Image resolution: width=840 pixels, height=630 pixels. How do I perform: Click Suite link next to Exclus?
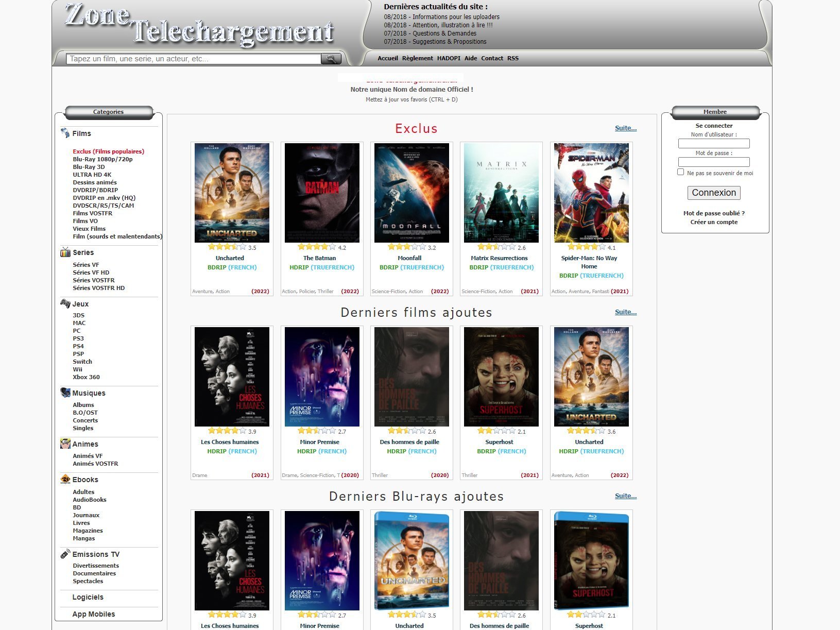[626, 128]
